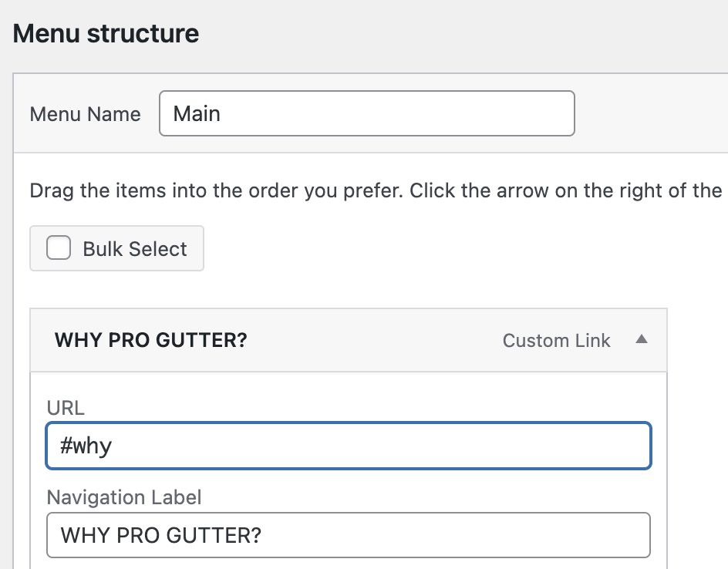This screenshot has height=569, width=728.
Task: Click into the URL field containing #why
Action: coord(348,446)
